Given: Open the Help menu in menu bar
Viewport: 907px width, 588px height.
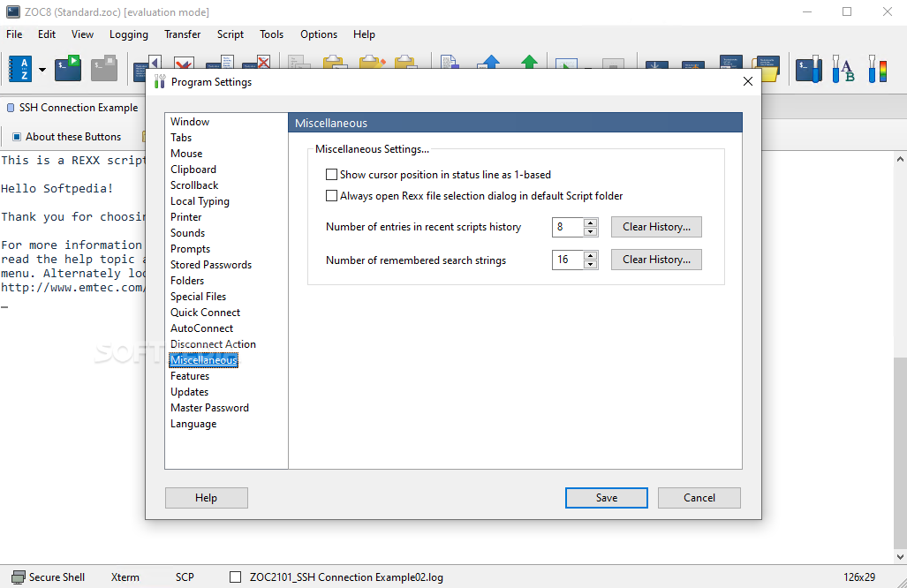Looking at the screenshot, I should [364, 34].
